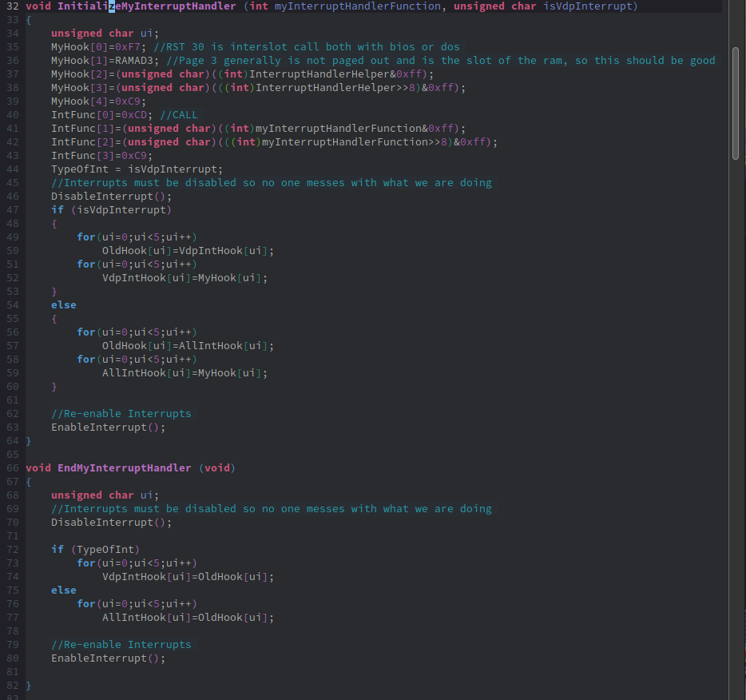Viewport: 746px width, 700px height.
Task: Click the opening brace on line 33
Action: tap(29, 19)
